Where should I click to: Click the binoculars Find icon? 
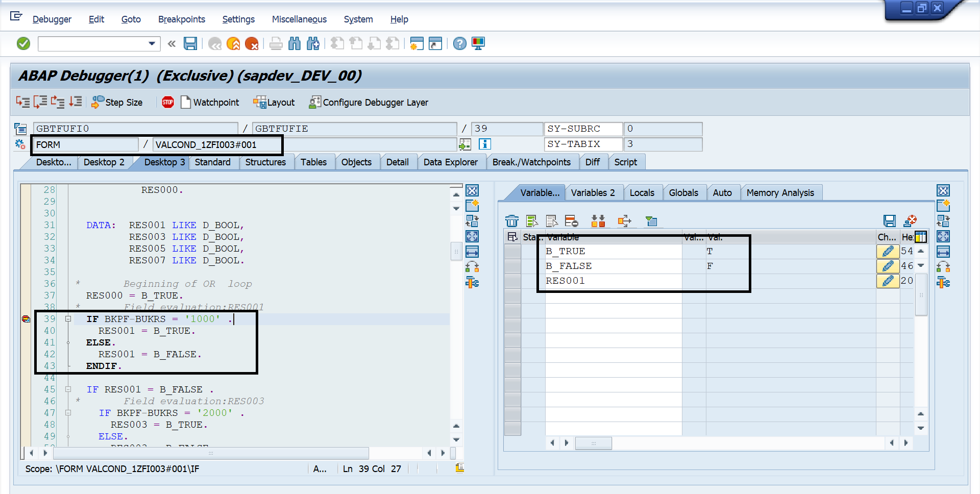point(295,43)
